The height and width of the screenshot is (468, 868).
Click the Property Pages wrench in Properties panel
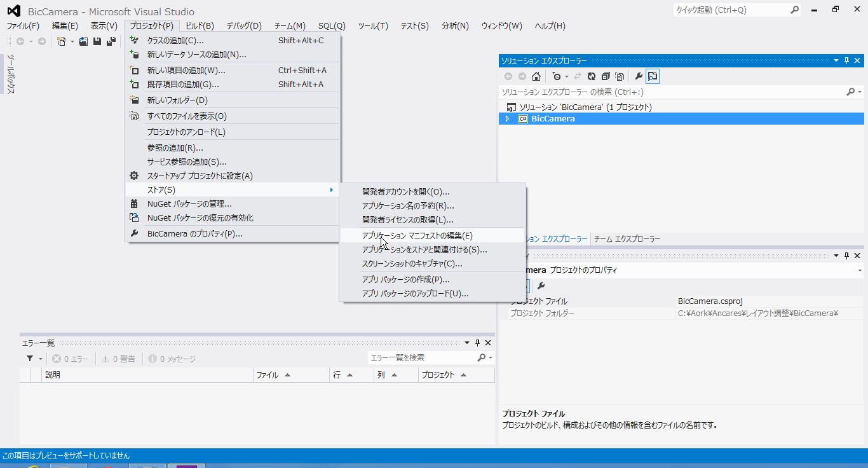(541, 286)
